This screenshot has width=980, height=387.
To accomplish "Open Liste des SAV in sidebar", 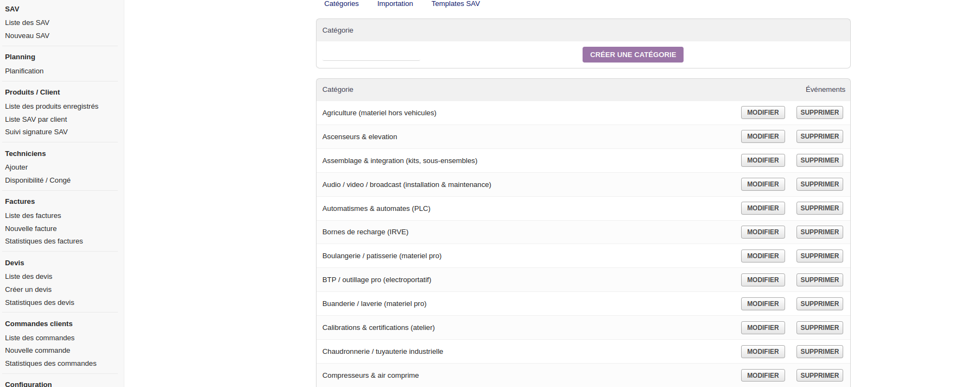I will click(x=27, y=23).
